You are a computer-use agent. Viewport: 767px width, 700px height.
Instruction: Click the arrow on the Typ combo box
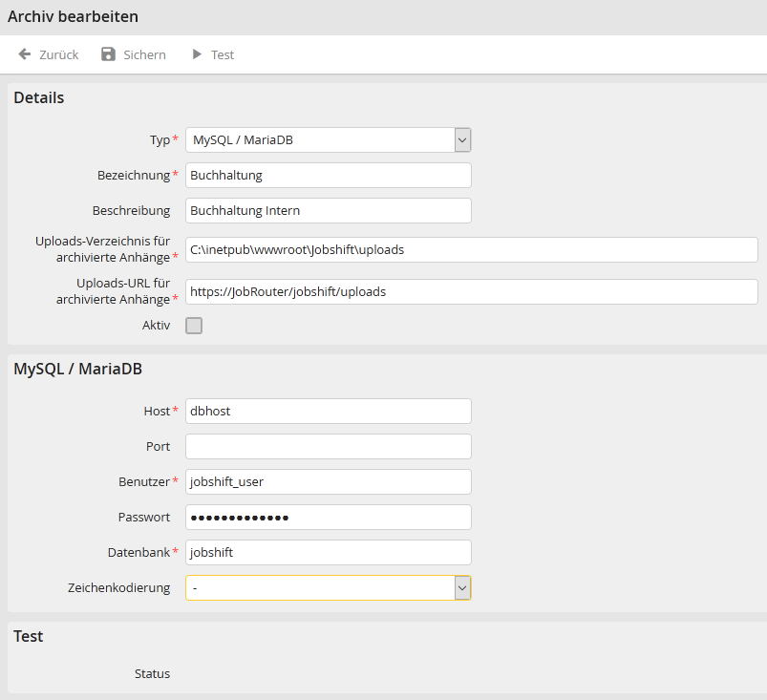462,140
